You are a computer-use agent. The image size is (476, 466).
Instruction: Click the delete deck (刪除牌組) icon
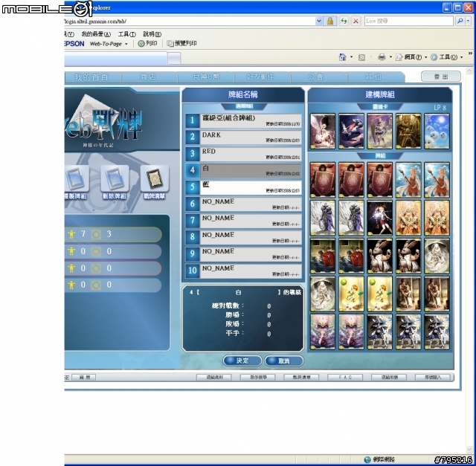115,178
